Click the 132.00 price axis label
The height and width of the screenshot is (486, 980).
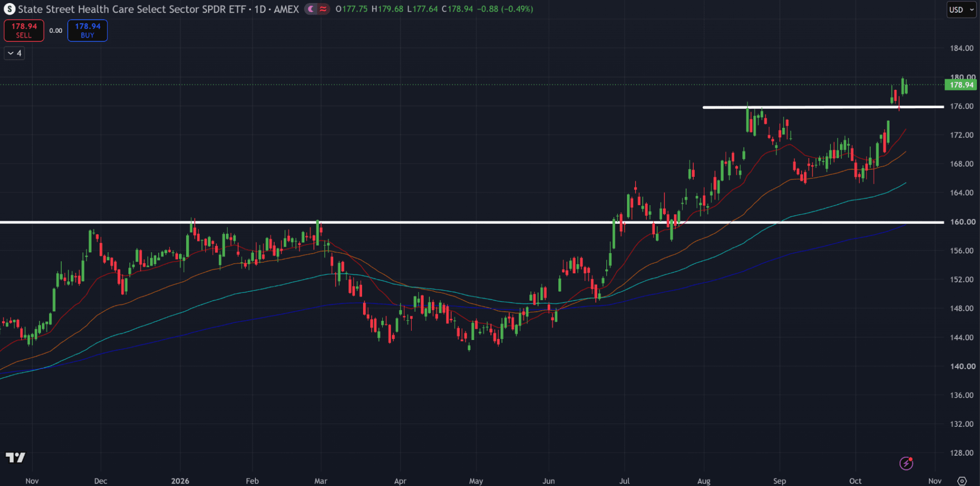[x=961, y=424]
